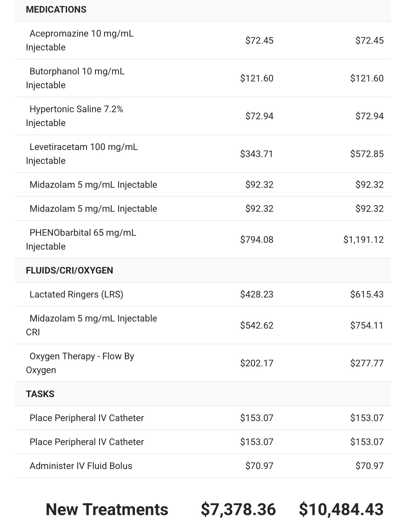This screenshot has height=532, width=406.
Task: Click the New Treatments low total $7,378.36
Action: click(x=238, y=509)
